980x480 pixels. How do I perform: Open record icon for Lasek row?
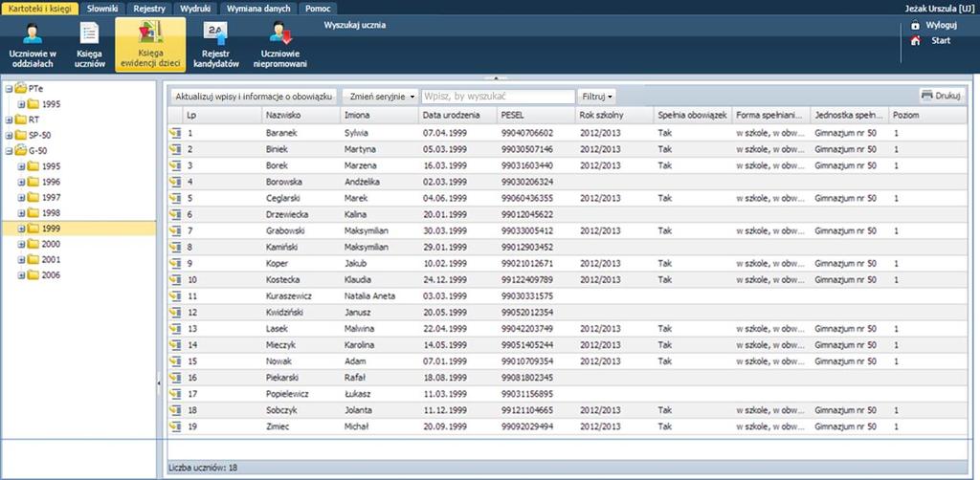point(175,328)
